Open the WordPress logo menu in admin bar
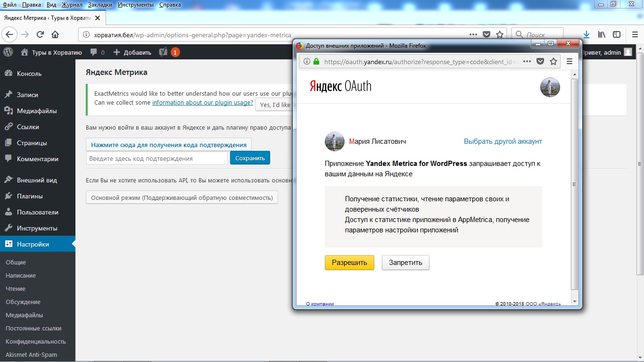 point(8,52)
